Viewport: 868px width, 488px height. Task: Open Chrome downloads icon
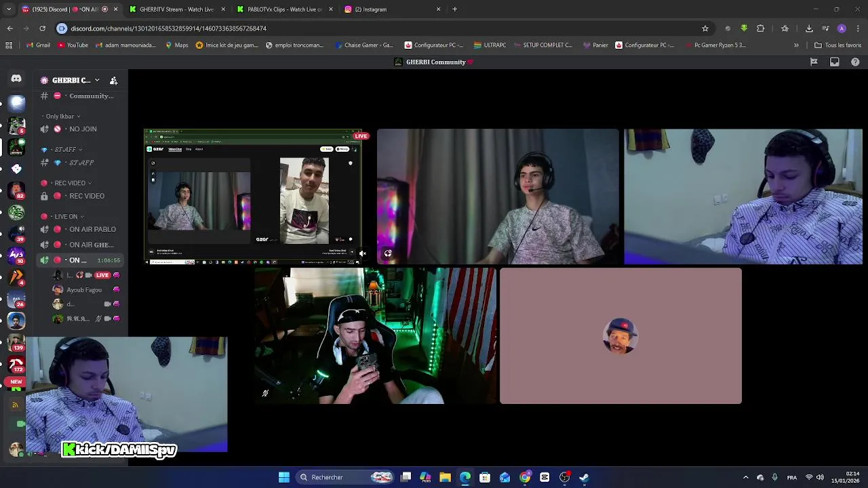pos(809,28)
